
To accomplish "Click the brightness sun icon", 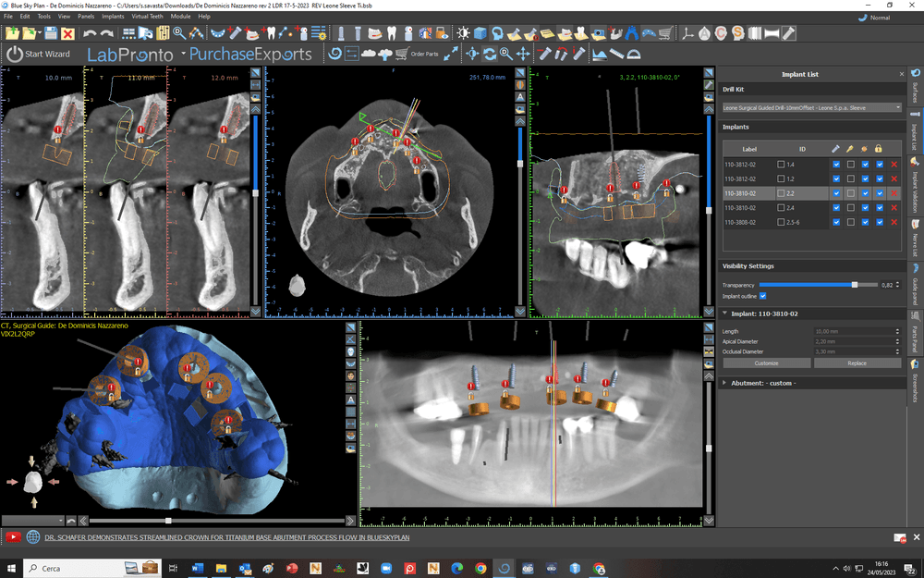I will tap(463, 33).
